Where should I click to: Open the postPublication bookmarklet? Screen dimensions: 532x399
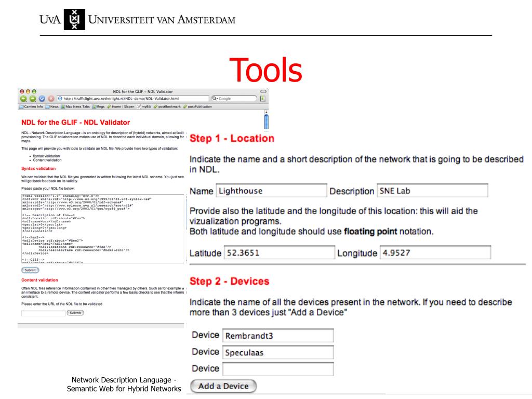click(x=197, y=107)
